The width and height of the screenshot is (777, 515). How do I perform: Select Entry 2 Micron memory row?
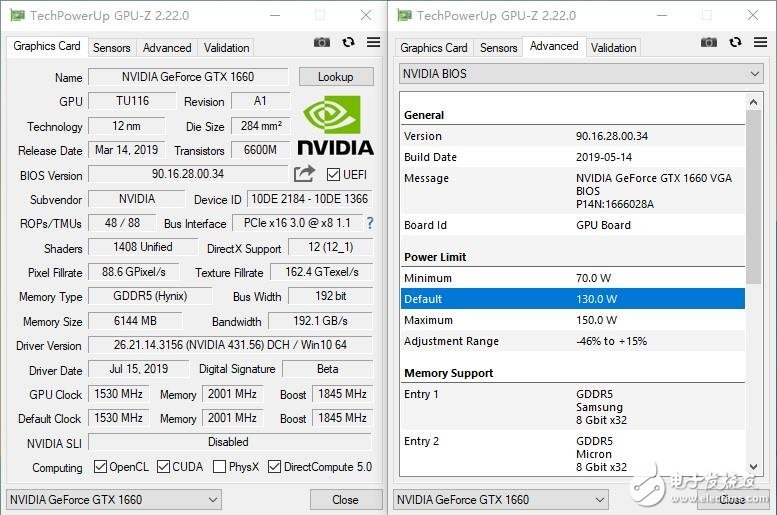(x=572, y=454)
